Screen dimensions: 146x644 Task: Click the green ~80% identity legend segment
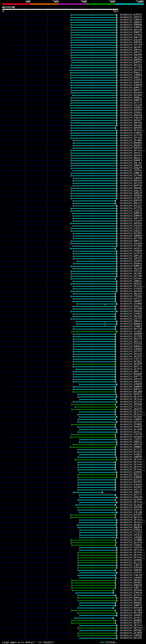coord(101,4)
